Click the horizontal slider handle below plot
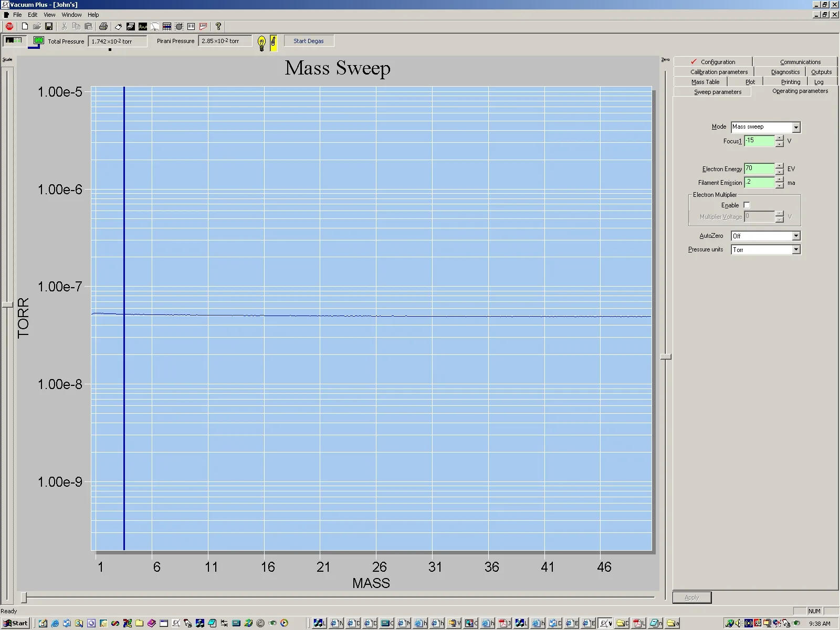The height and width of the screenshot is (630, 840). pyautogui.click(x=24, y=597)
